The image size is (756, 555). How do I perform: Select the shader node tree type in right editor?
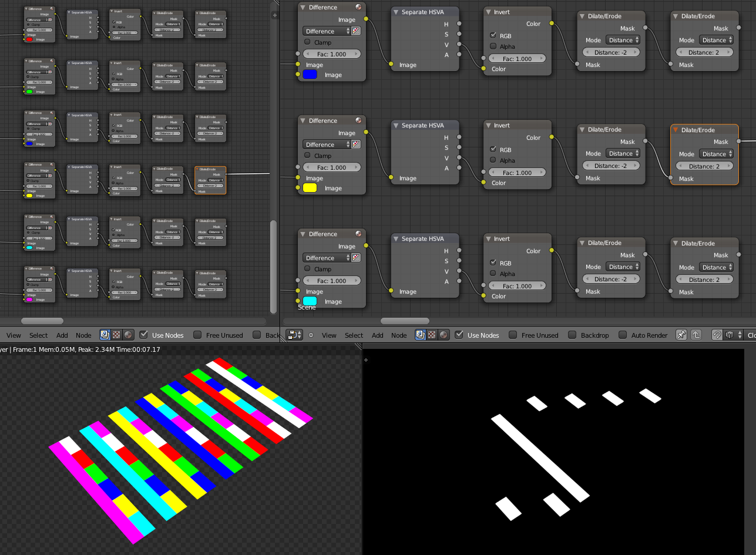443,335
